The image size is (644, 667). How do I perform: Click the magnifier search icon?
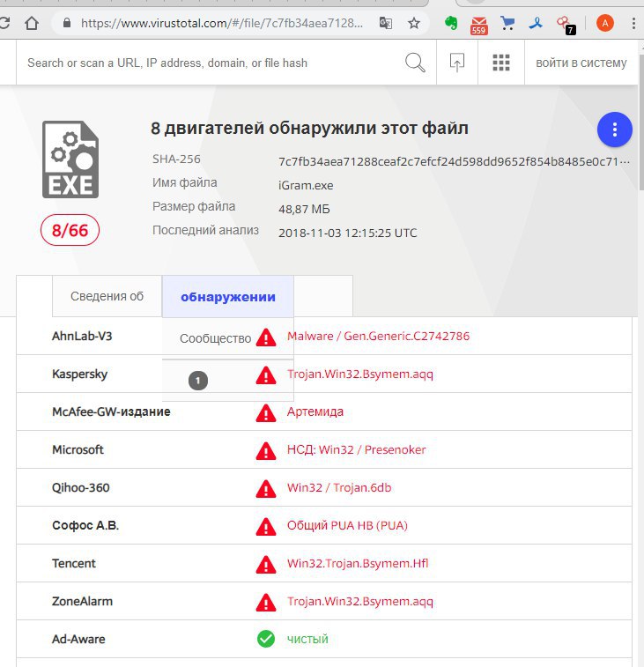(x=415, y=63)
